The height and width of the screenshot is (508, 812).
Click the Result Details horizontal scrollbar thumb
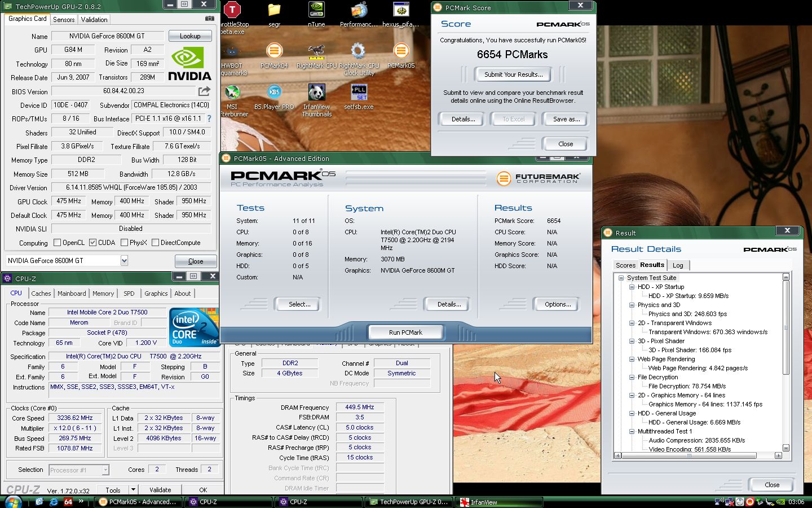689,456
